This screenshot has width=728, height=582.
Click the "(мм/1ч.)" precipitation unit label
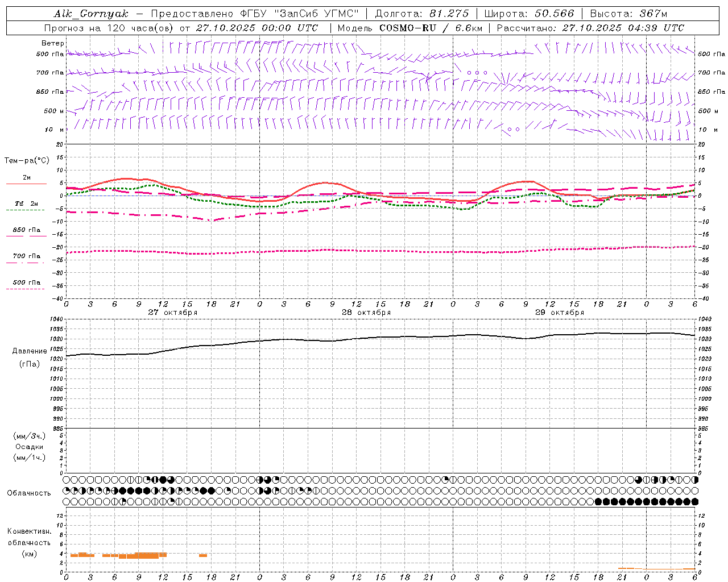(x=30, y=458)
